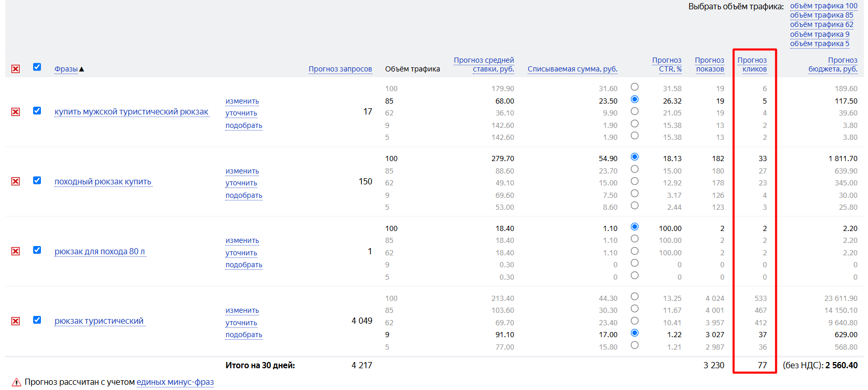
Task: Select traffic volume 100 radio for мужской туристический рюкзак
Action: point(634,87)
